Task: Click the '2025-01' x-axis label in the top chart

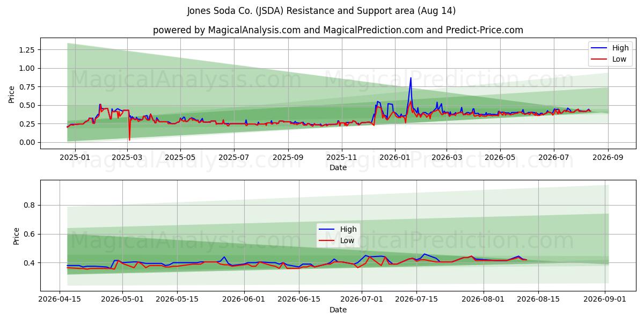Action: [x=75, y=157]
